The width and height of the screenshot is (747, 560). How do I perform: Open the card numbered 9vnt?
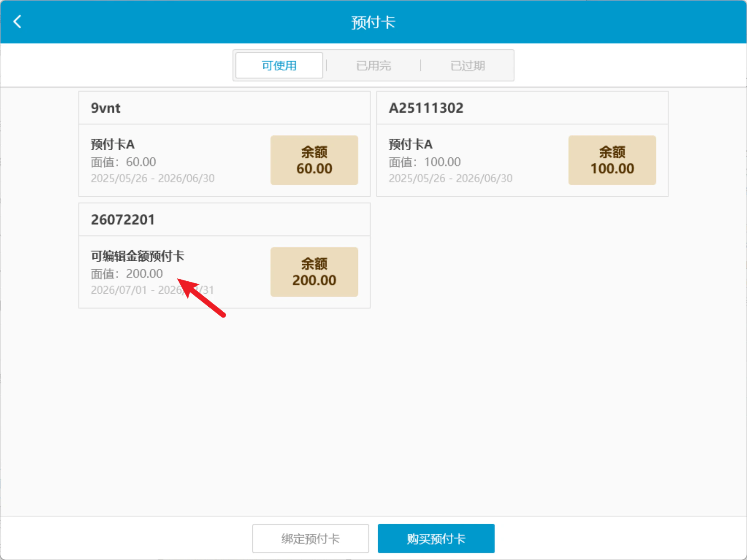(225, 144)
